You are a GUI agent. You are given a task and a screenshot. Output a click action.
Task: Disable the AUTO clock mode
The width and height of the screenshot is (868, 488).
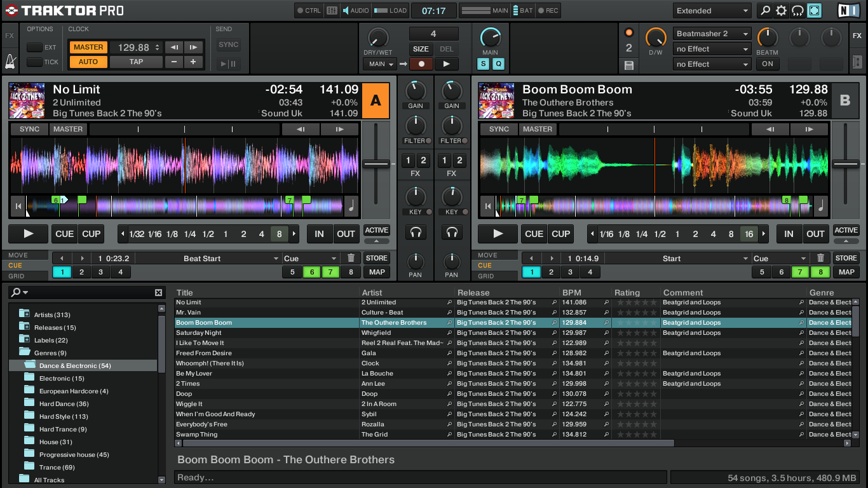[88, 62]
